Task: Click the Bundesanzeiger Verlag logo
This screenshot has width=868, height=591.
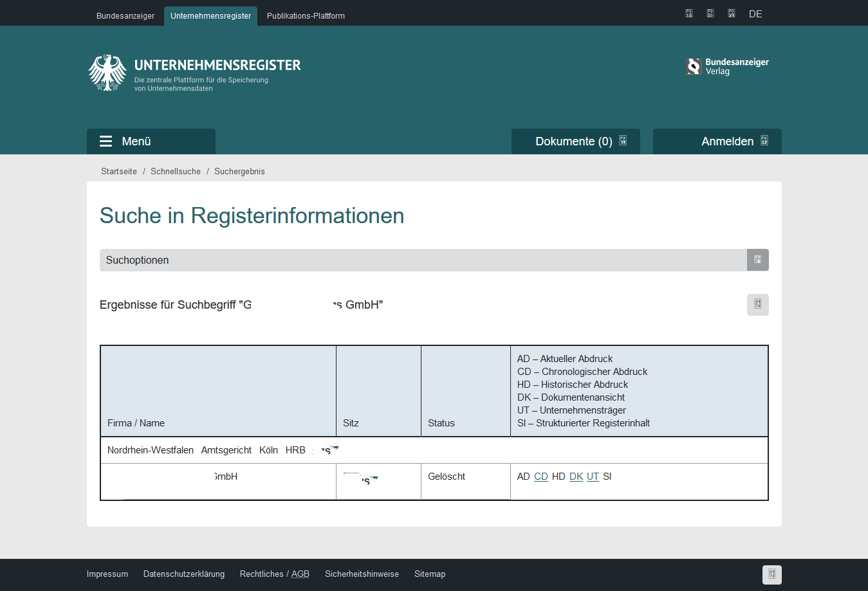Action: point(727,66)
